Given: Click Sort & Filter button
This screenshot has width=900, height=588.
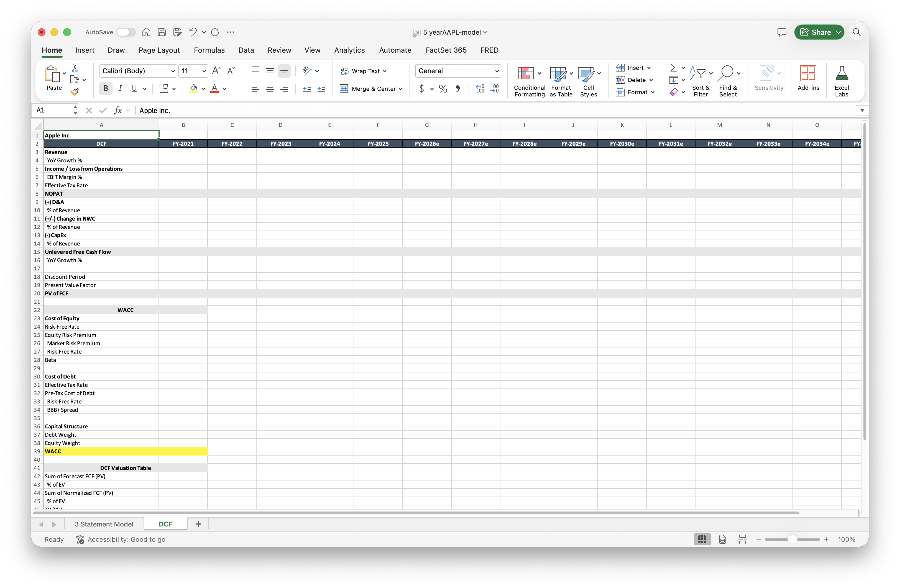Looking at the screenshot, I should pos(700,81).
